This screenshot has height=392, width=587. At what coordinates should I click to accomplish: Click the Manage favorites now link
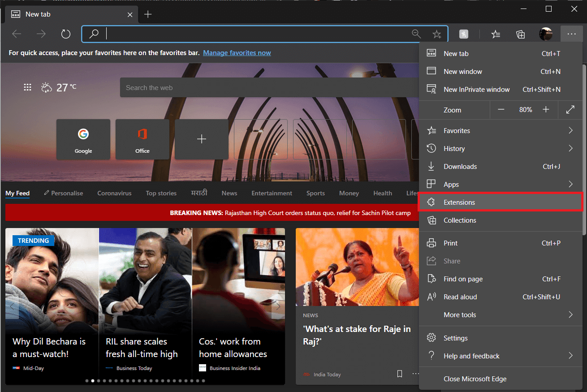point(237,53)
